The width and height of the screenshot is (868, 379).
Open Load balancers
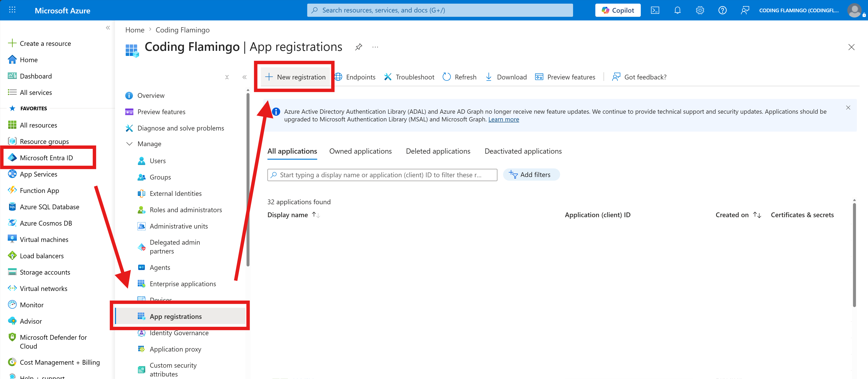pyautogui.click(x=36, y=256)
